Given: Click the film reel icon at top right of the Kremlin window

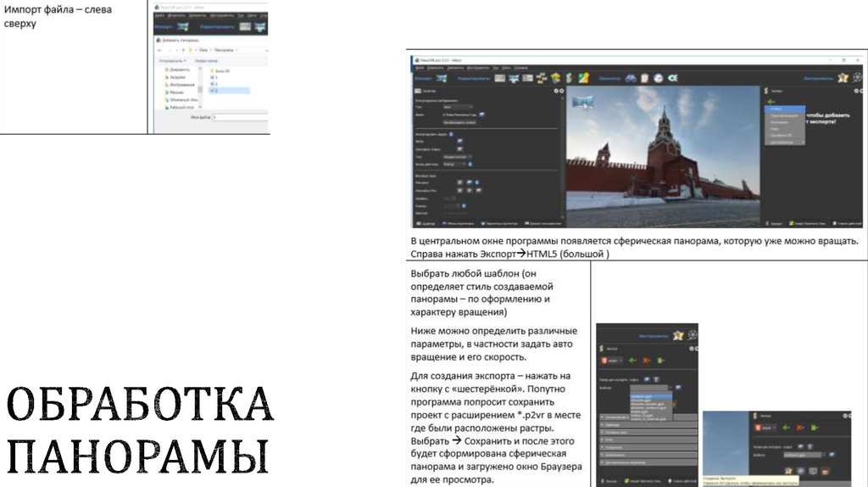Looking at the screenshot, I should pos(857,78).
